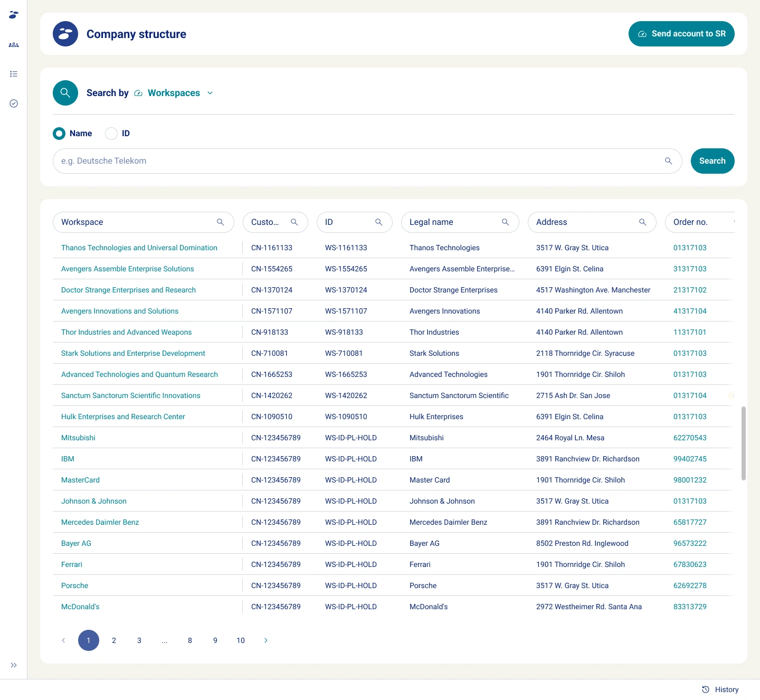Go to page 2 in pagination
760x700 pixels.
point(114,640)
